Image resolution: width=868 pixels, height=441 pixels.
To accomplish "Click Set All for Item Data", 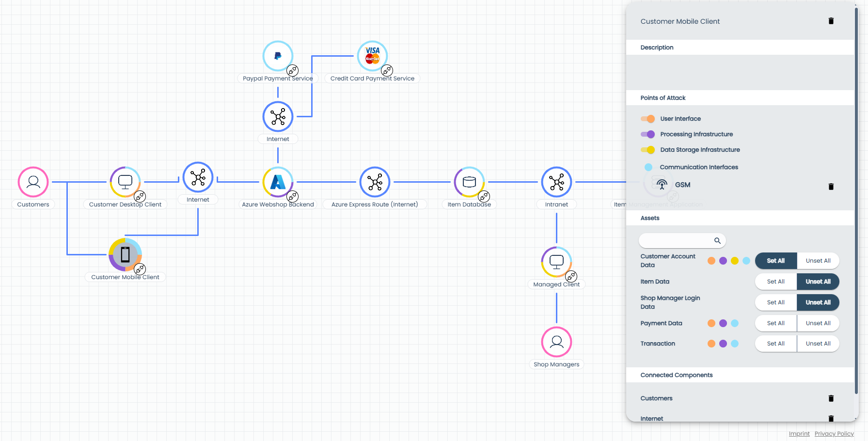I will pos(775,282).
